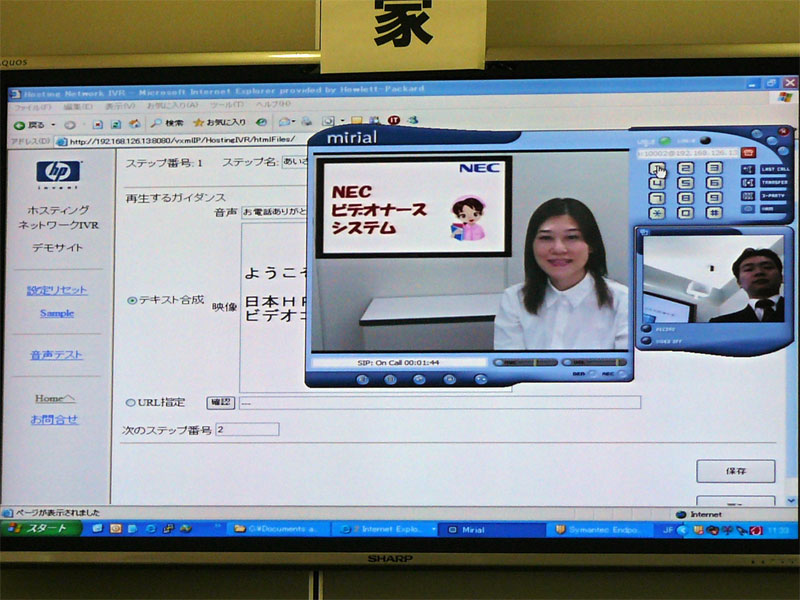Click the LAST CALL button in Mirial

coord(774,169)
